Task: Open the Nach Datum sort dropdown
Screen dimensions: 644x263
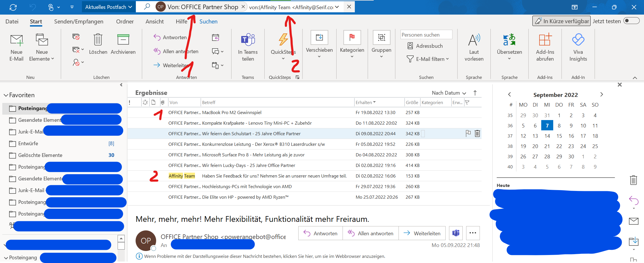Action: (449, 93)
